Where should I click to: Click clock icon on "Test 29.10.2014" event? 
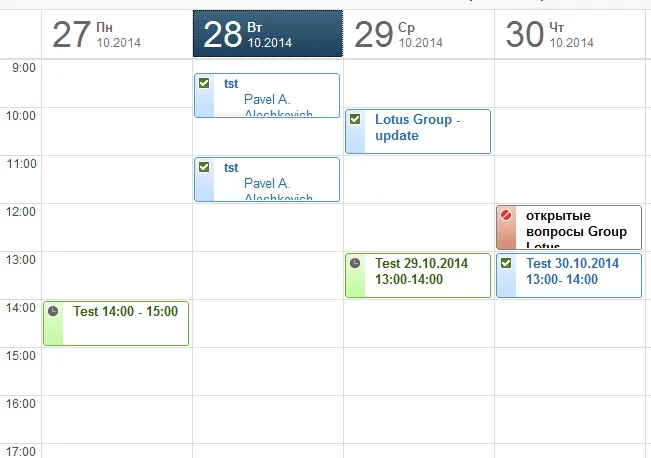pyautogui.click(x=355, y=263)
